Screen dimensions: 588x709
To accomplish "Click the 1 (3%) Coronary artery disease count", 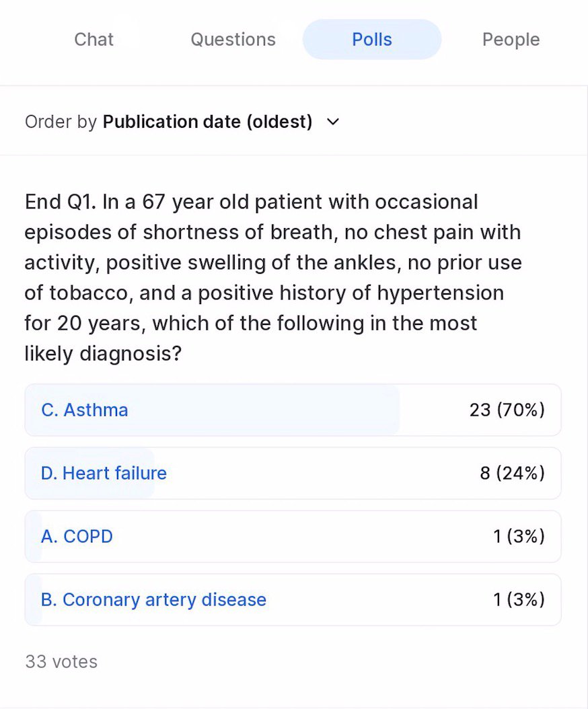I will (519, 600).
